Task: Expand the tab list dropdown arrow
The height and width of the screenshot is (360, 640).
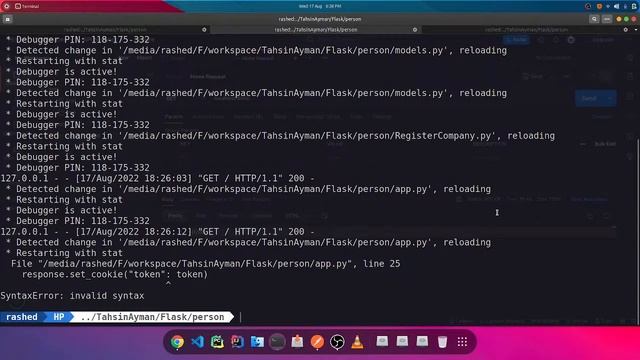Action: 636,30
